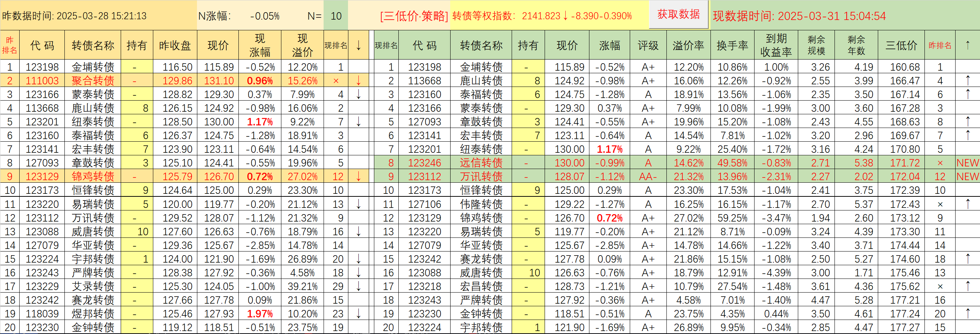Click the 现溢价 column header
980x334 pixels.
click(x=302, y=45)
